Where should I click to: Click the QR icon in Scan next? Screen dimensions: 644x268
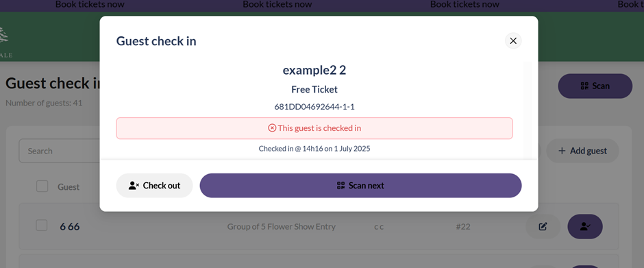tap(340, 185)
